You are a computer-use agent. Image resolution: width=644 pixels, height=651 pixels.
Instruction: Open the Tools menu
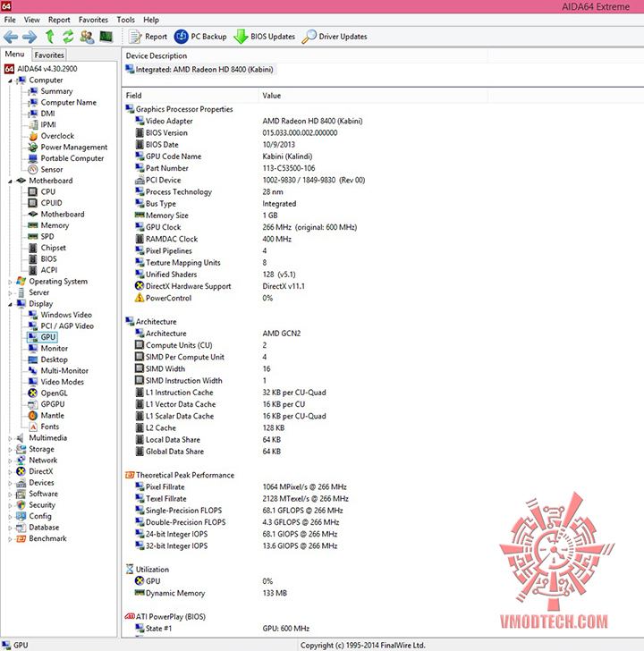click(125, 20)
